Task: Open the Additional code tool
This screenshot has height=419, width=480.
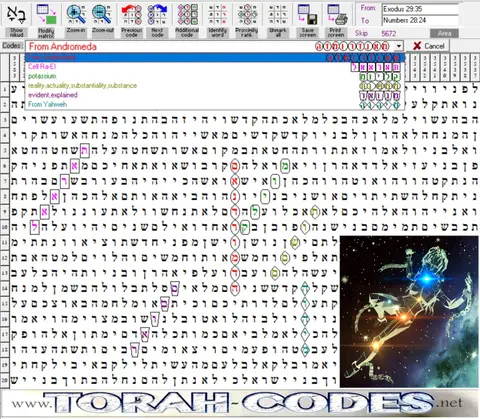Action: coord(187,14)
